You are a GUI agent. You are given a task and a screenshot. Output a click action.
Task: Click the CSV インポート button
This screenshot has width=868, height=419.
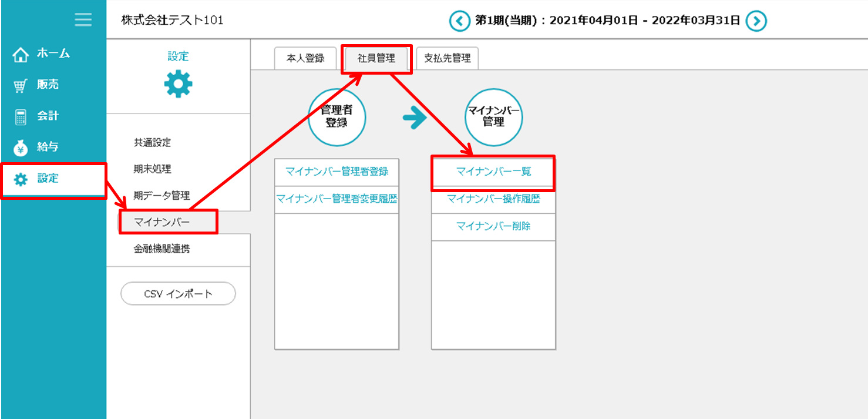178,294
